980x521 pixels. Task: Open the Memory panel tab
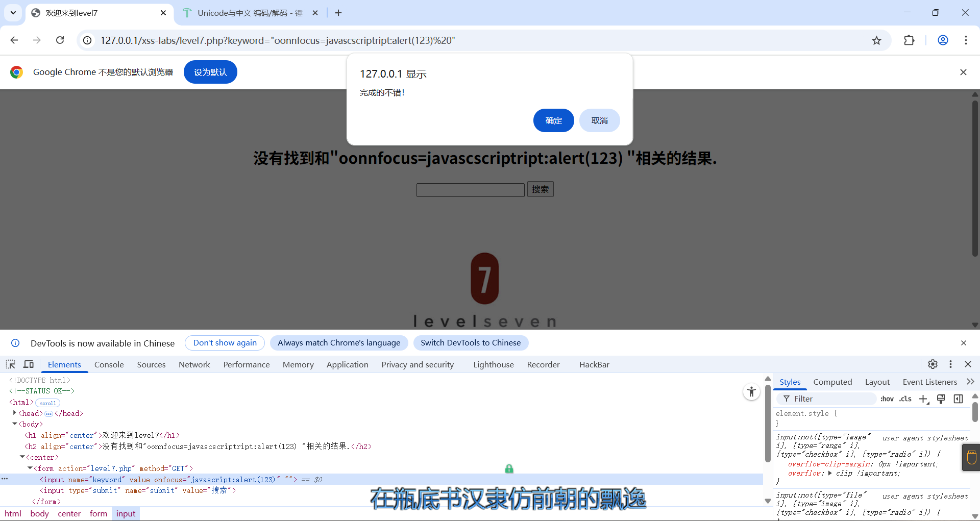298,364
